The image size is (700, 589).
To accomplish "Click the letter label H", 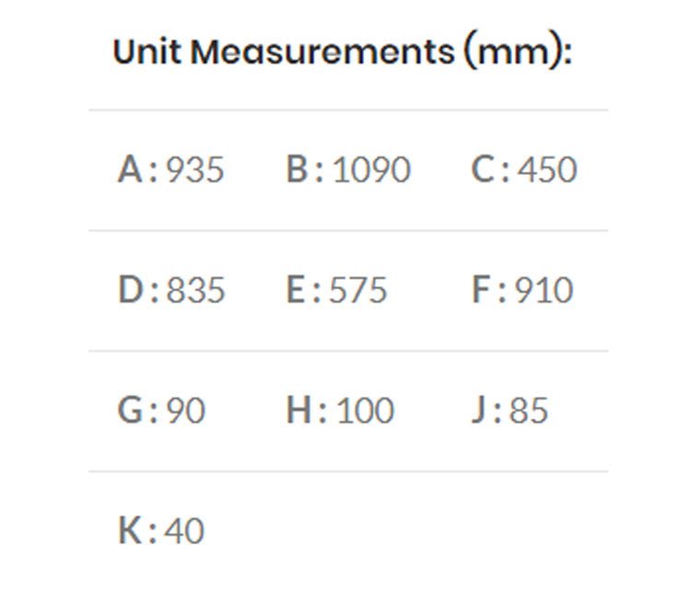I will coord(300,410).
